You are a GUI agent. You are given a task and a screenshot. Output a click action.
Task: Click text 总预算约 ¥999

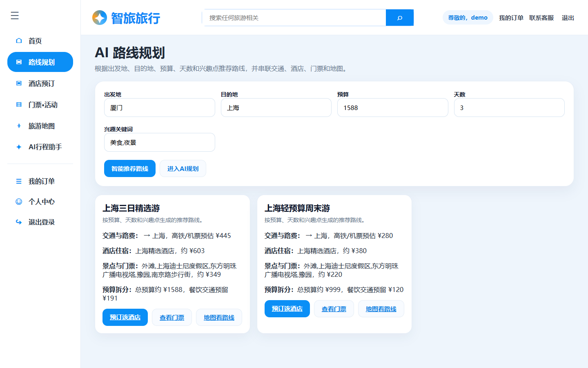[319, 289]
